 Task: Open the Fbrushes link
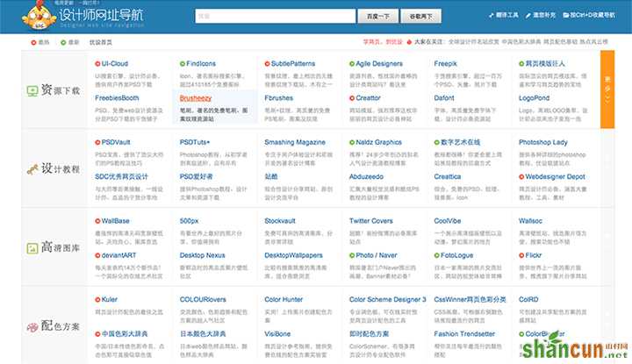click(x=278, y=98)
